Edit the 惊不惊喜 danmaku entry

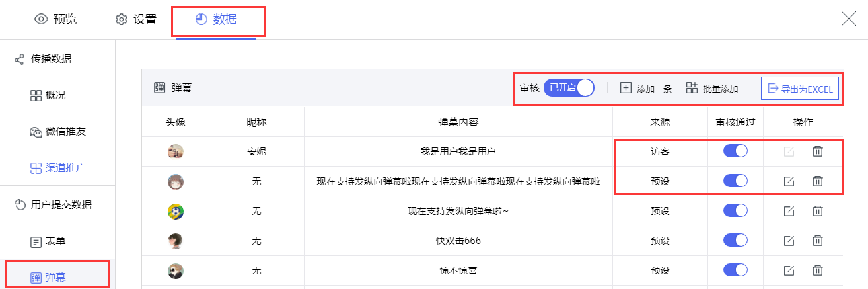(788, 270)
